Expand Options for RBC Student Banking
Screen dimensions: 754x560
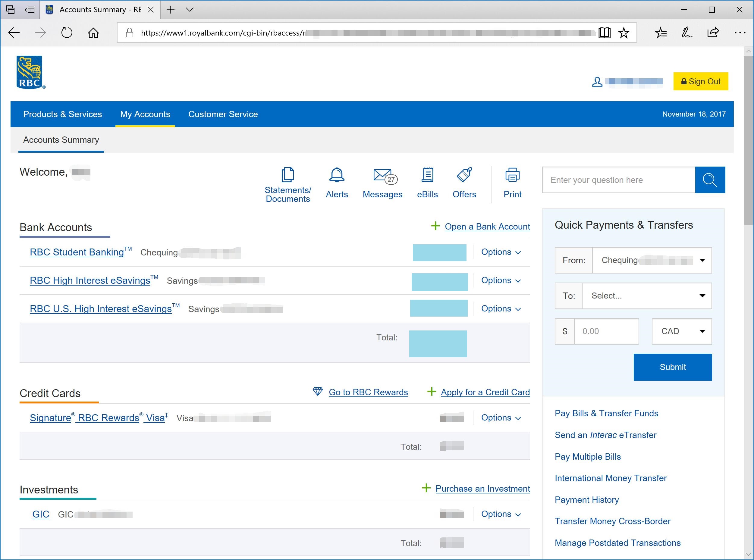tap(501, 252)
